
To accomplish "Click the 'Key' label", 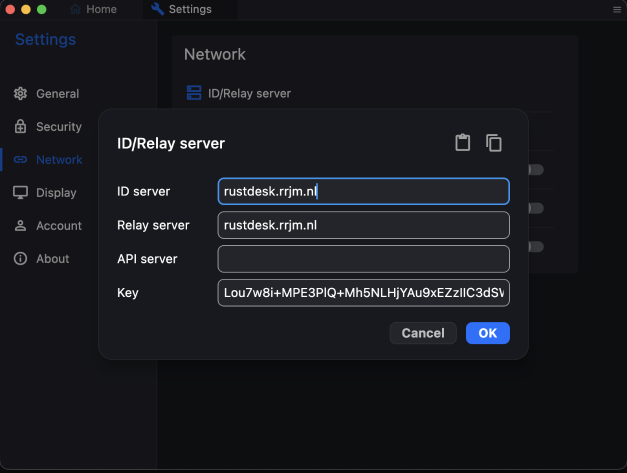I will [x=128, y=293].
